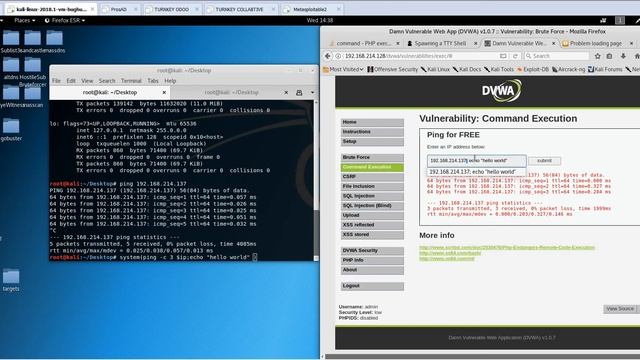Open DVWA Security in sidebar
This screenshot has height=360, width=640.
point(372,250)
